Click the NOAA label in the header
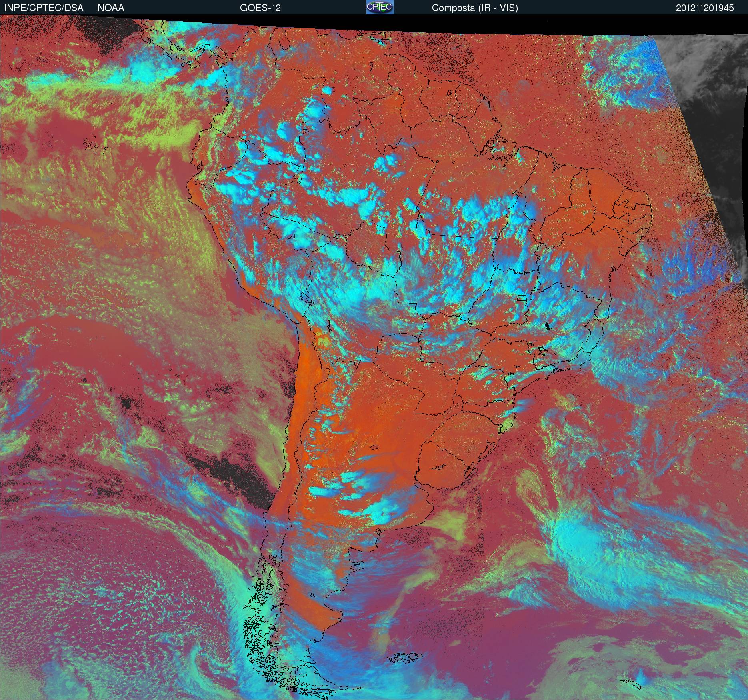 click(111, 8)
